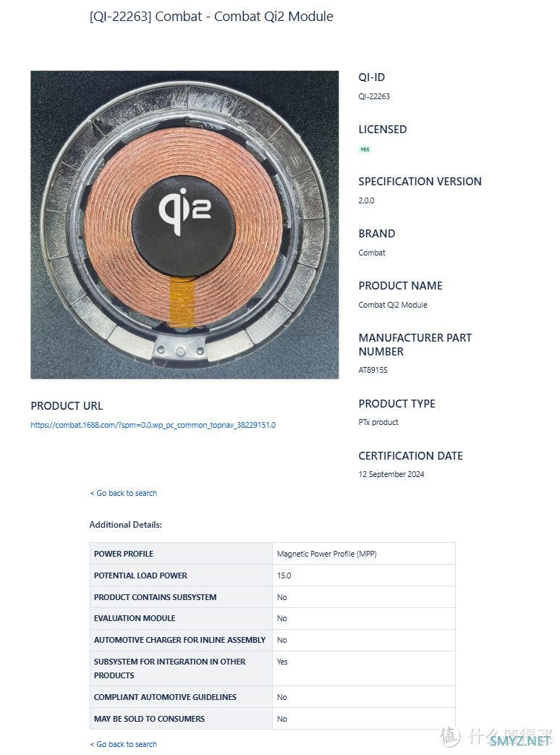Select the 'Yes' value for subsystem integration
This screenshot has width=560, height=755.
click(282, 662)
